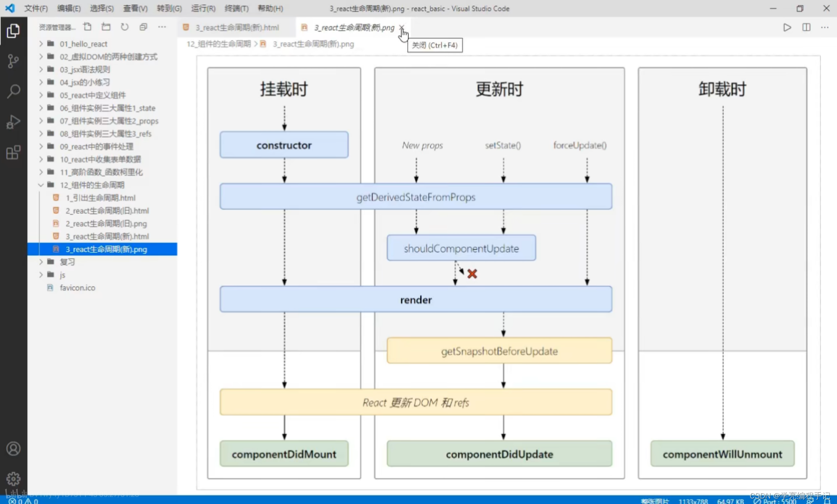Screen dimensions: 837x504
Task: Open the Extensions view
Action: pyautogui.click(x=13, y=152)
